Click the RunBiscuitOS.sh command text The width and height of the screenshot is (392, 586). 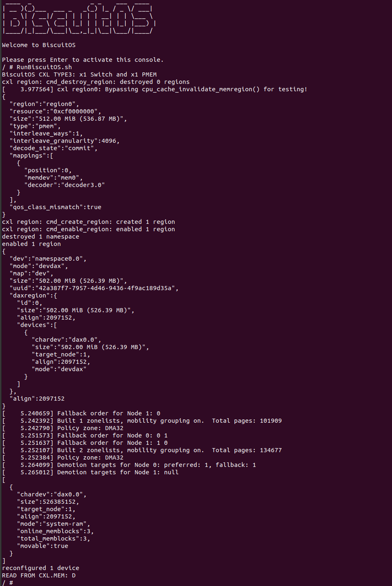[x=44, y=67]
